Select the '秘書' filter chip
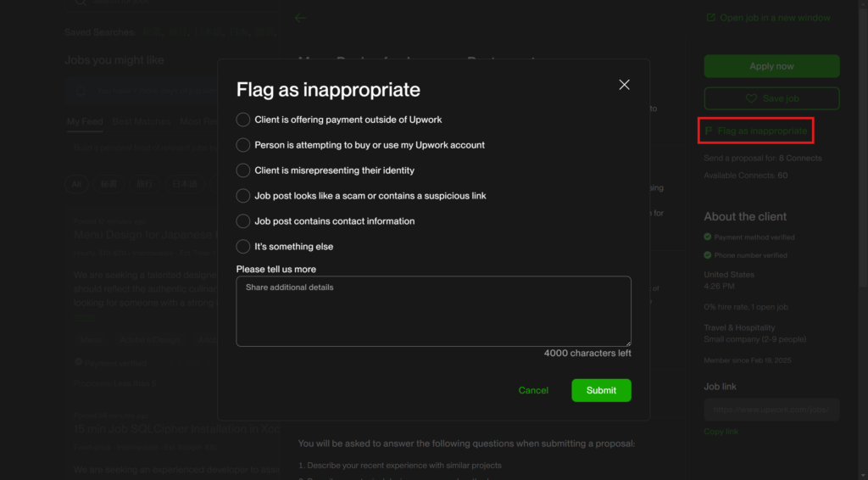This screenshot has width=868, height=480. [x=108, y=184]
